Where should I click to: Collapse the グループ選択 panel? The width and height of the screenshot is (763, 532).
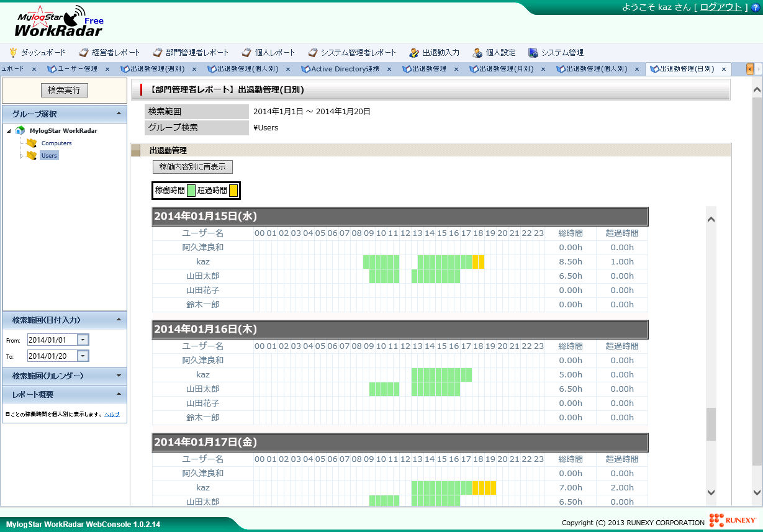pos(118,114)
